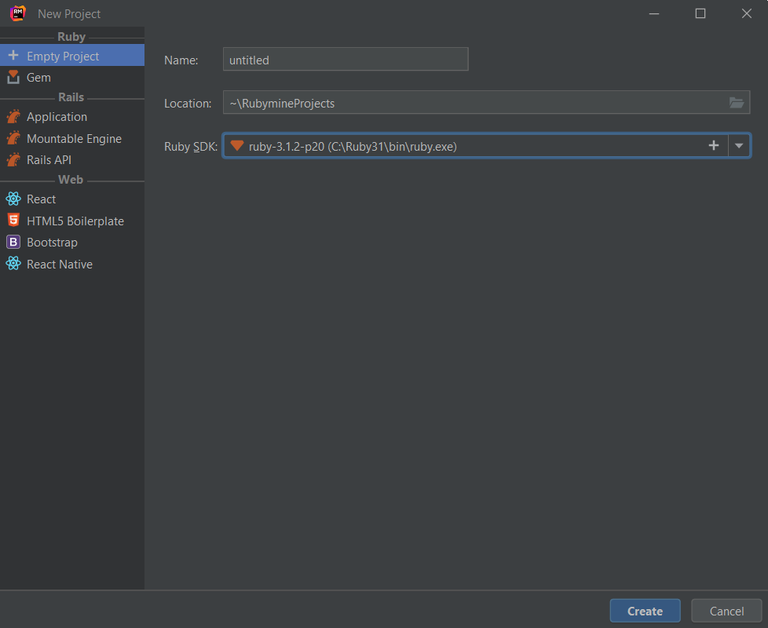Expand the Ruby SDK dropdown arrow

click(x=739, y=145)
